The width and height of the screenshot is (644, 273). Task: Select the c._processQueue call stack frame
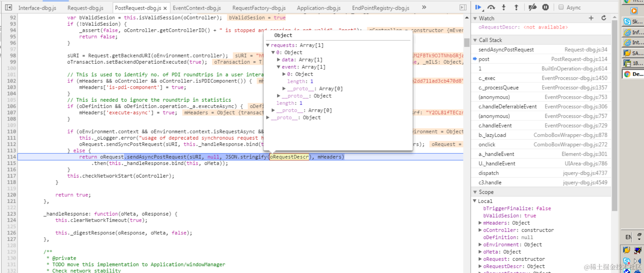[x=541, y=88]
